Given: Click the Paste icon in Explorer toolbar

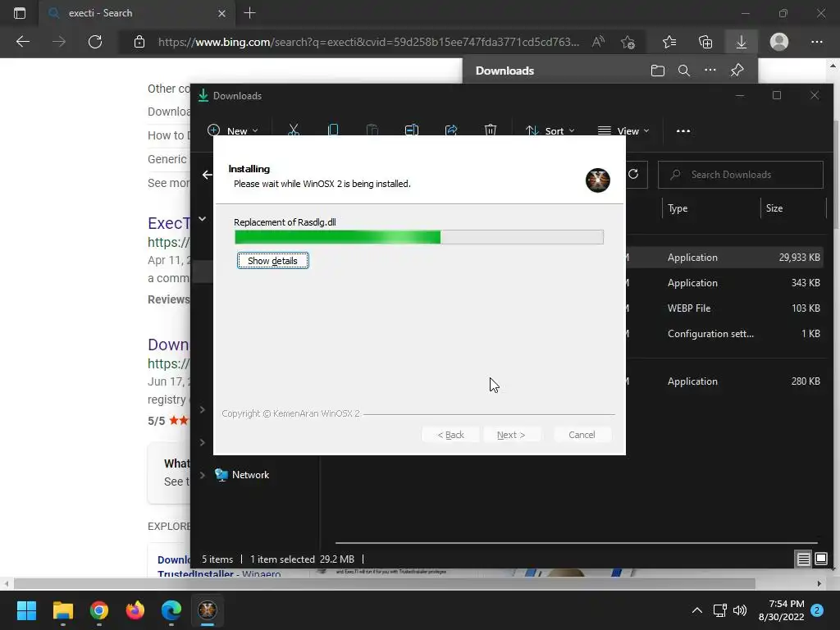Looking at the screenshot, I should tap(372, 130).
